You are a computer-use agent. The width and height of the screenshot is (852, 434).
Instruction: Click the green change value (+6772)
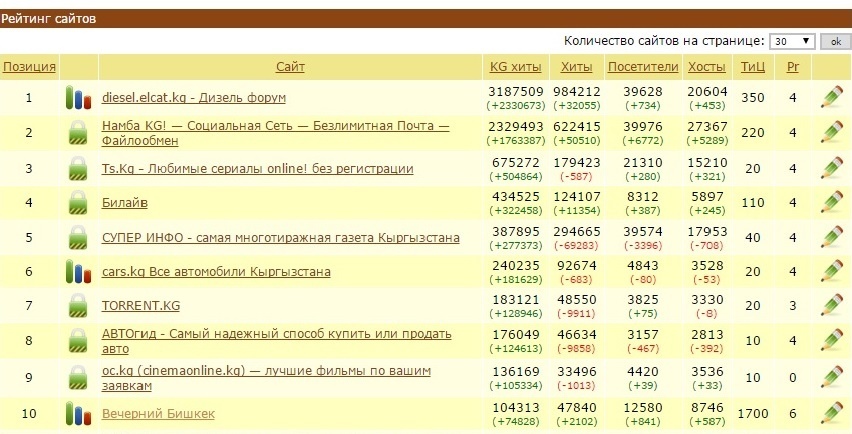pyautogui.click(x=643, y=141)
